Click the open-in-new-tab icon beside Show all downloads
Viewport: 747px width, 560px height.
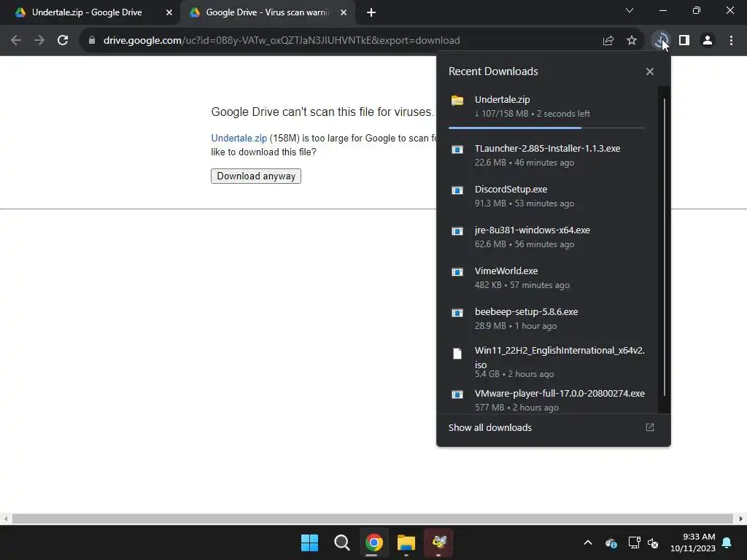pos(650,427)
